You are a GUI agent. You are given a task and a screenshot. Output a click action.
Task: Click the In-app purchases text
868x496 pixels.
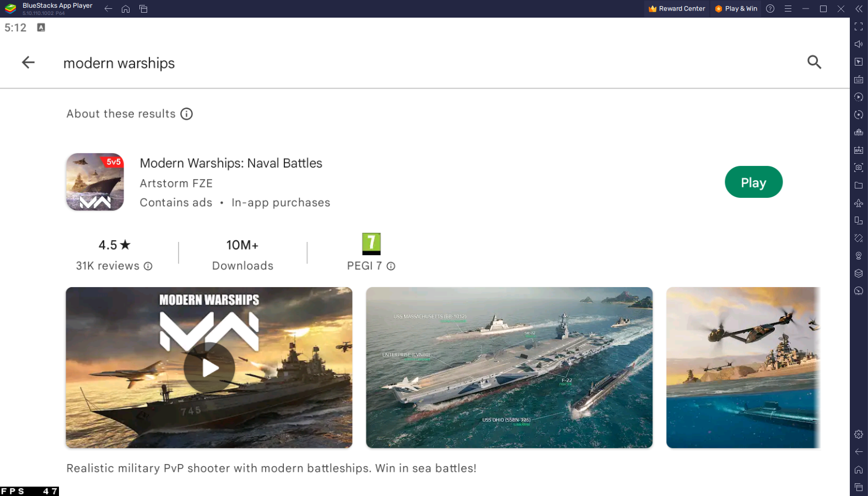[281, 203]
